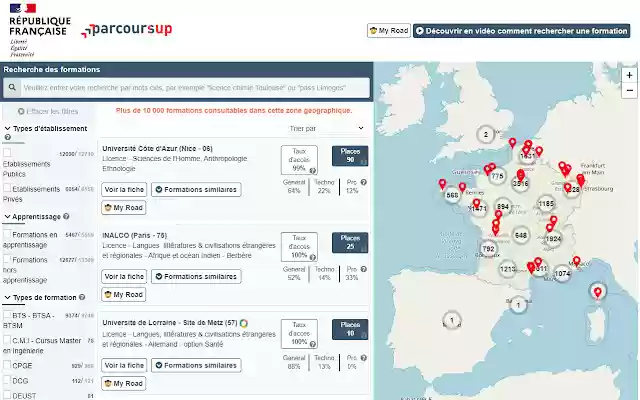Collapse the Types d'établissement section

pos(7,129)
